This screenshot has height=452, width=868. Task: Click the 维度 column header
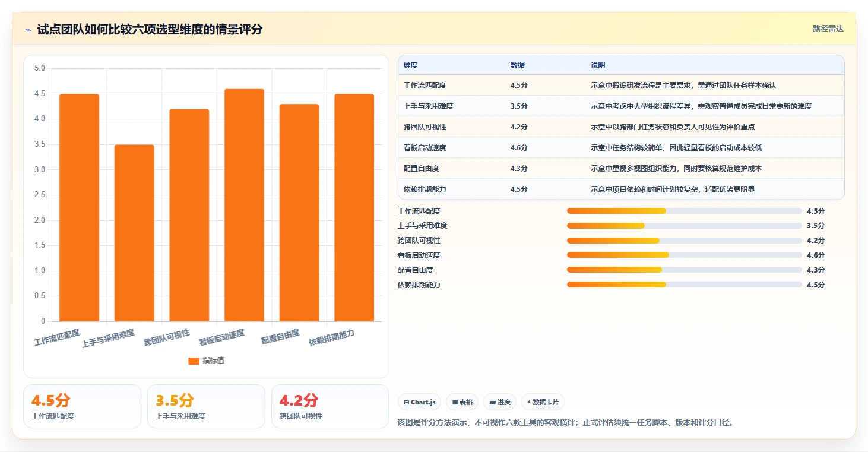pyautogui.click(x=410, y=65)
